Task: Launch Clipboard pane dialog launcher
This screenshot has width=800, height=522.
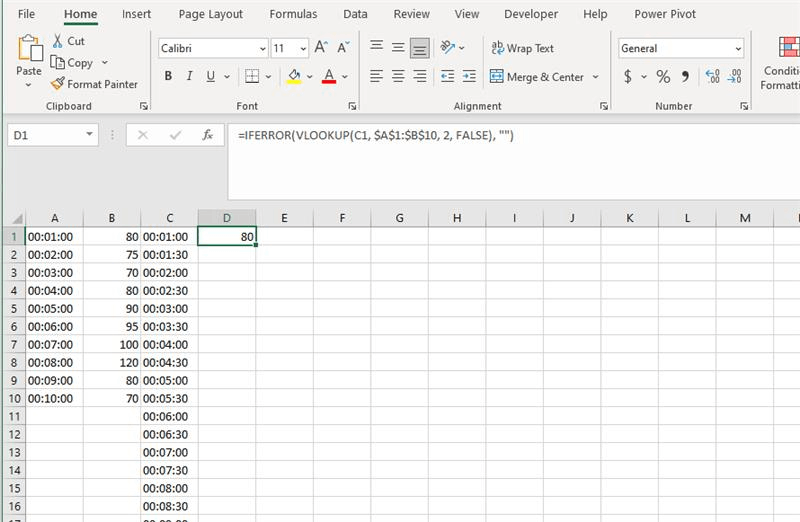Action: pyautogui.click(x=144, y=106)
